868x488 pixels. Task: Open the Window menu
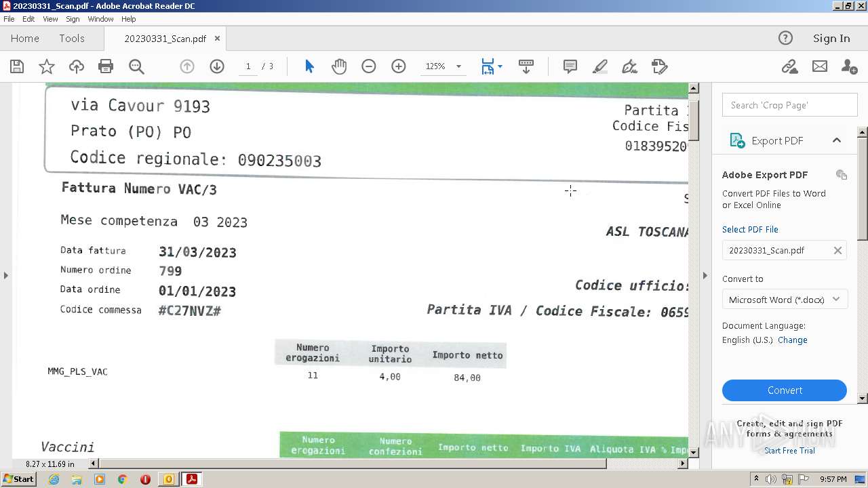tap(100, 19)
